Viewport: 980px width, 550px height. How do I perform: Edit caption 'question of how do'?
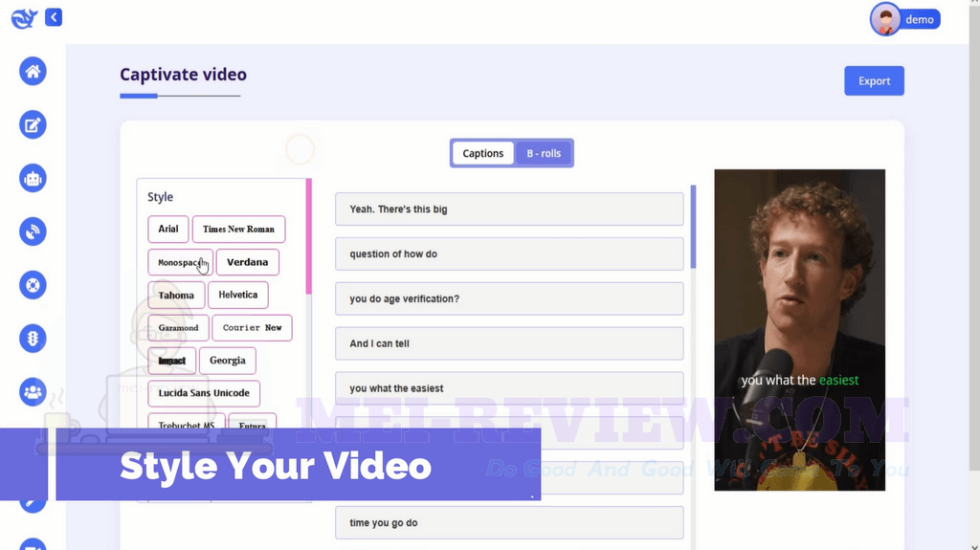click(509, 253)
